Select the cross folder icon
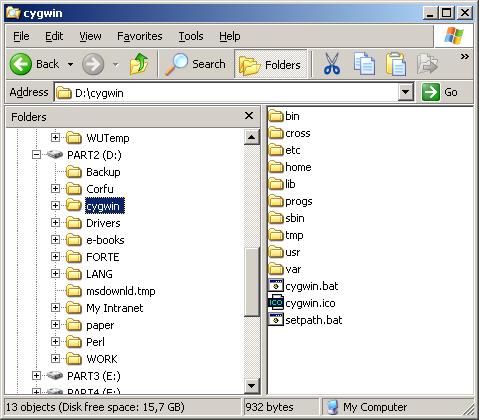The width and height of the screenshot is (479, 420). [x=276, y=133]
